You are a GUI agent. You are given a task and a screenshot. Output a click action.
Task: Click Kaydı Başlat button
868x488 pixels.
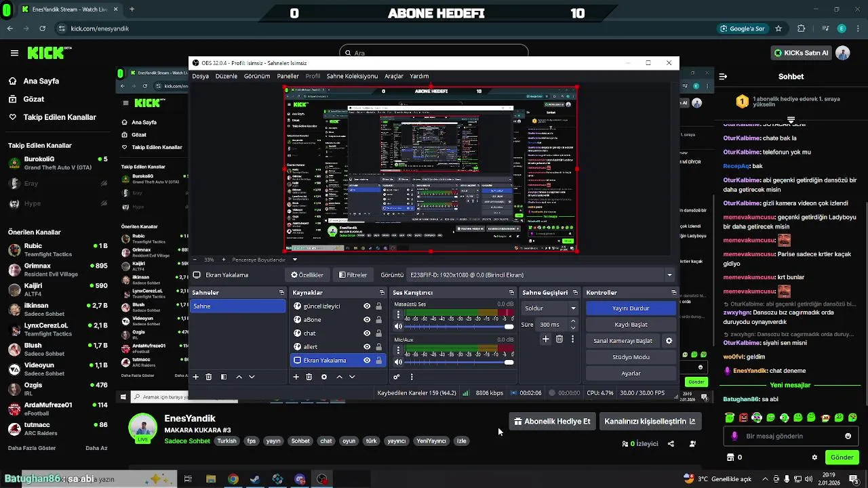pos(631,325)
